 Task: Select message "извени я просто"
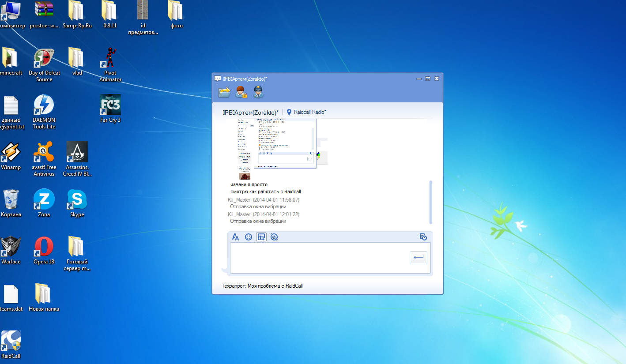coord(249,184)
